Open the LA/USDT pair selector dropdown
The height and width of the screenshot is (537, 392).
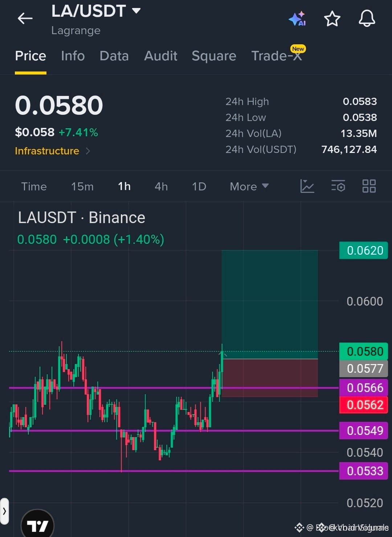click(96, 11)
